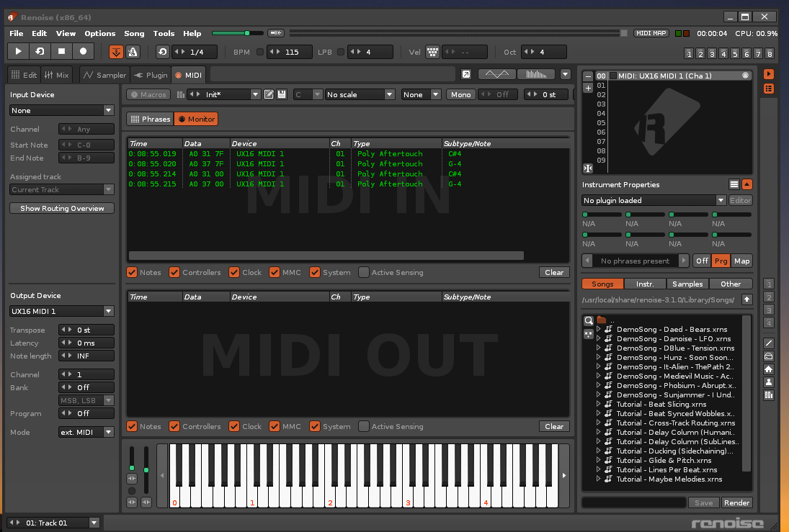Image resolution: width=789 pixels, height=532 pixels.
Task: Click the loop pattern playback icon
Action: click(40, 51)
